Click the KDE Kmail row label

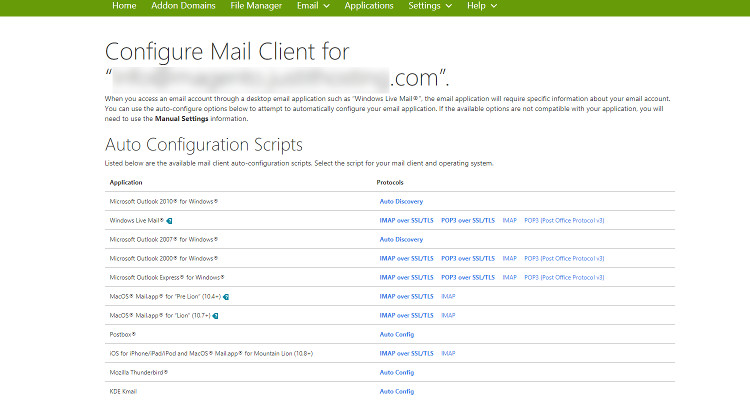click(x=123, y=391)
